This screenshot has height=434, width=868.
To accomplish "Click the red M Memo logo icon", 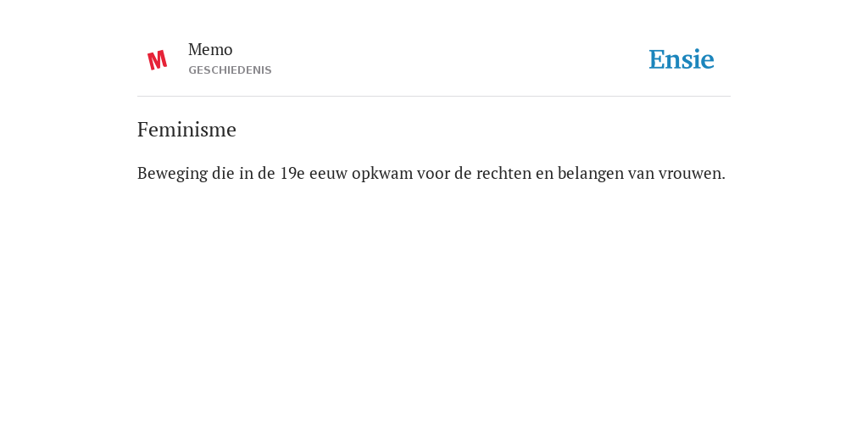I will [x=157, y=60].
